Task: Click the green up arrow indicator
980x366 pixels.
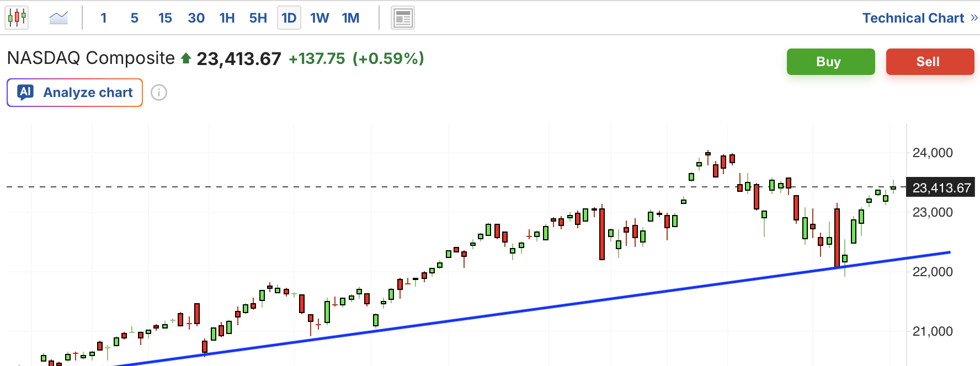Action: 186,58
